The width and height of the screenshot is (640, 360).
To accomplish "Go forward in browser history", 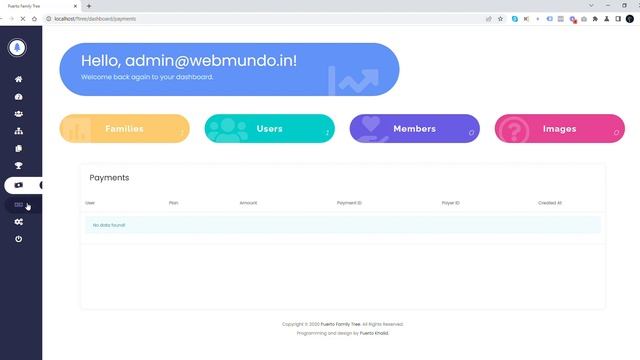I will [11, 19].
